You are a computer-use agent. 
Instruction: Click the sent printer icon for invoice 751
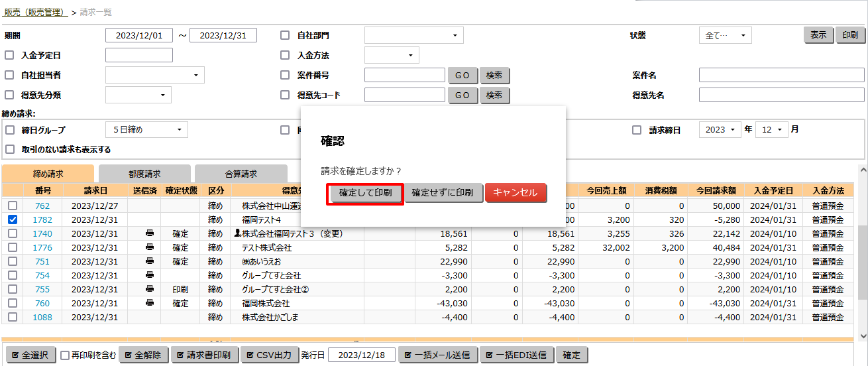(150, 261)
